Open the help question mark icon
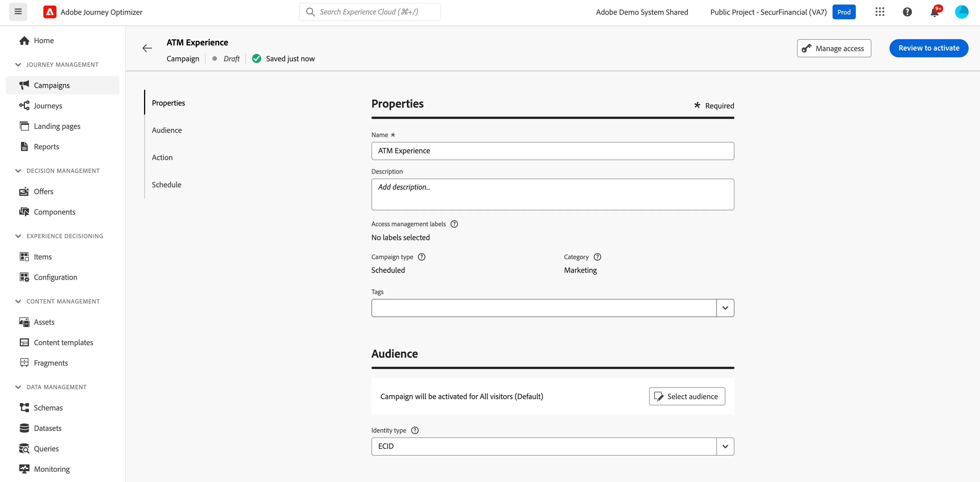Screen dimensions: 980x482 pos(907,12)
